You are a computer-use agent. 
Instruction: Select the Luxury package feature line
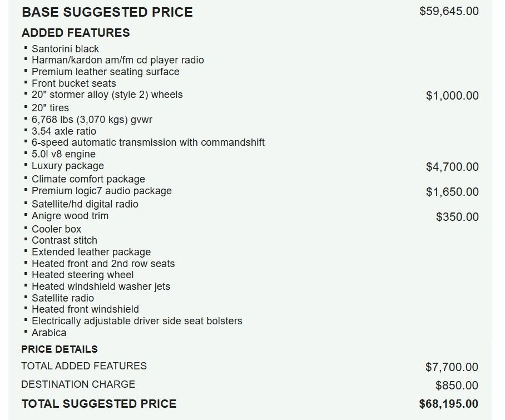(68, 166)
